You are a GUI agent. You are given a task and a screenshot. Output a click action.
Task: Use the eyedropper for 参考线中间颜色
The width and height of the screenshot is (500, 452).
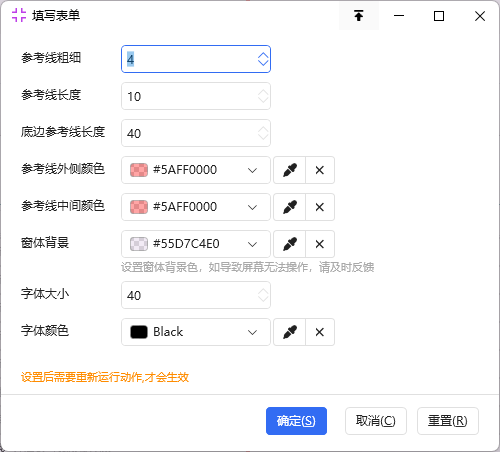pyautogui.click(x=290, y=207)
